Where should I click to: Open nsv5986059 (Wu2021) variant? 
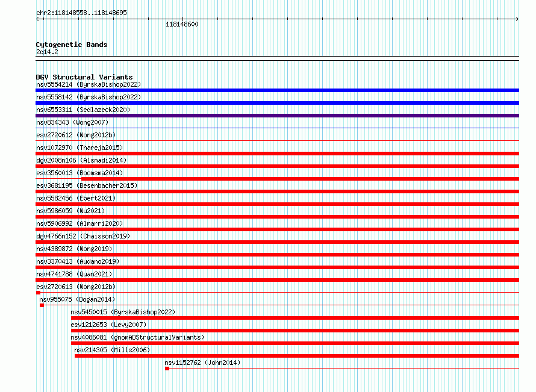point(70,211)
